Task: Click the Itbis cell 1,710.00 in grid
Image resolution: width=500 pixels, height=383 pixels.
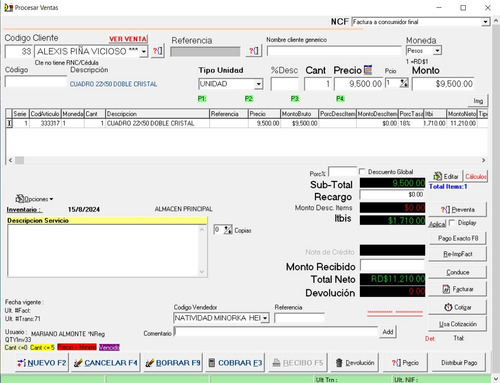Action: point(435,123)
